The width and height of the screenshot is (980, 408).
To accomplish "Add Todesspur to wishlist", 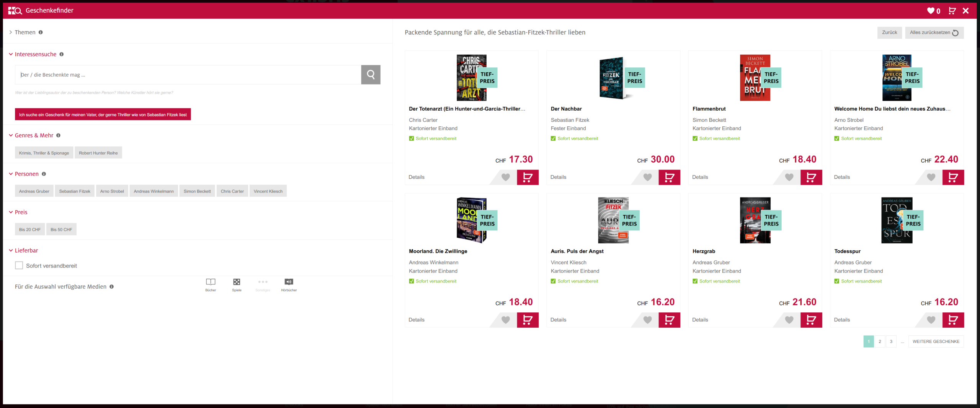I will click(931, 320).
